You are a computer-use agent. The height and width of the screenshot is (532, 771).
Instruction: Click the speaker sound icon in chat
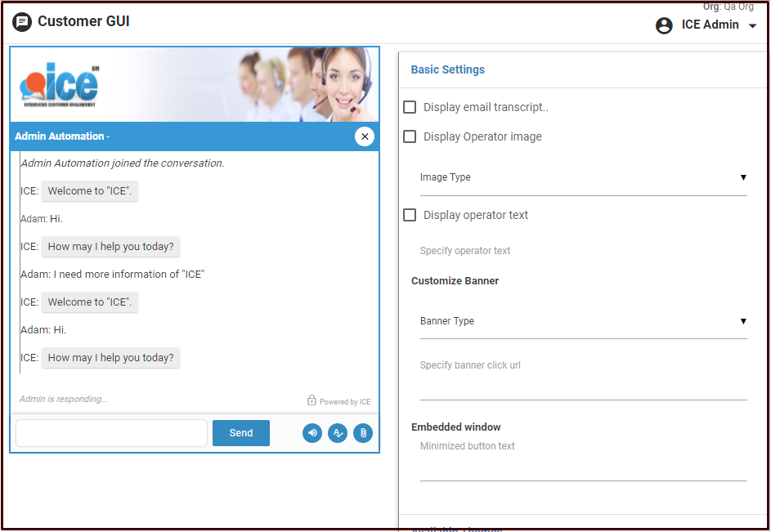(x=312, y=433)
